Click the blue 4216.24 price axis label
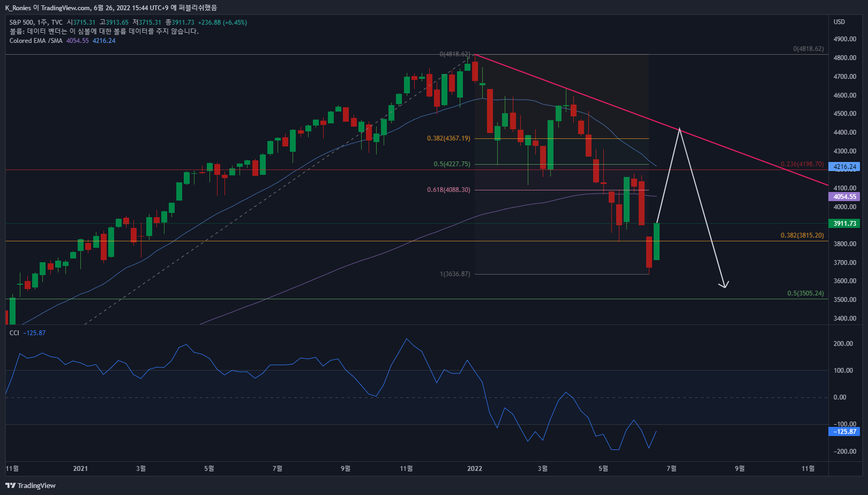The width and height of the screenshot is (868, 495). tap(844, 167)
